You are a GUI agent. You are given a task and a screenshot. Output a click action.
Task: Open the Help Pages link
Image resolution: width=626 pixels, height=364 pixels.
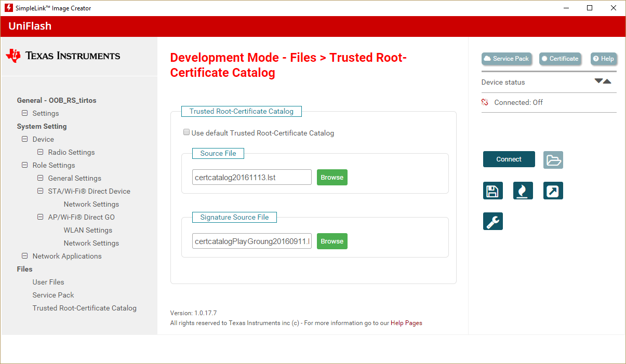pos(406,323)
